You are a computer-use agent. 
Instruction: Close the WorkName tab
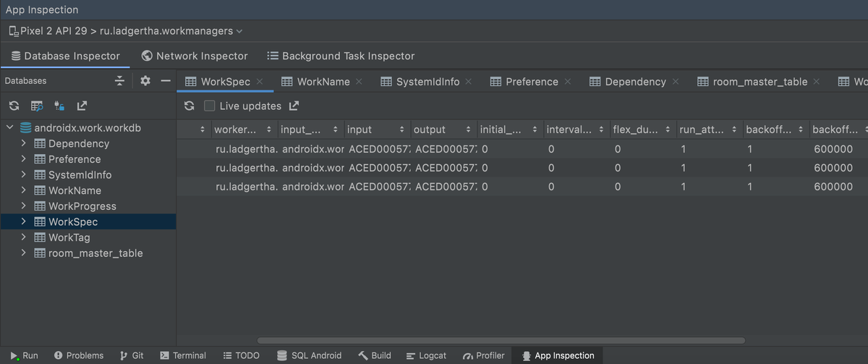tap(359, 82)
